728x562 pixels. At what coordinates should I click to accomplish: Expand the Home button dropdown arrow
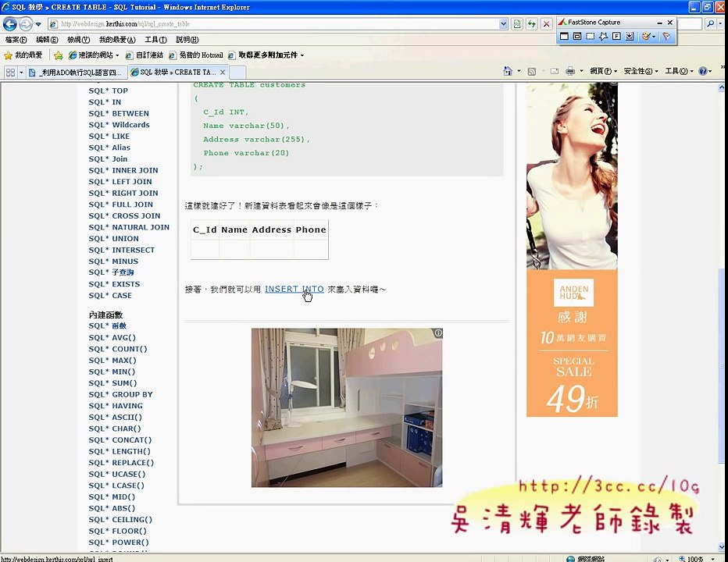(x=519, y=71)
